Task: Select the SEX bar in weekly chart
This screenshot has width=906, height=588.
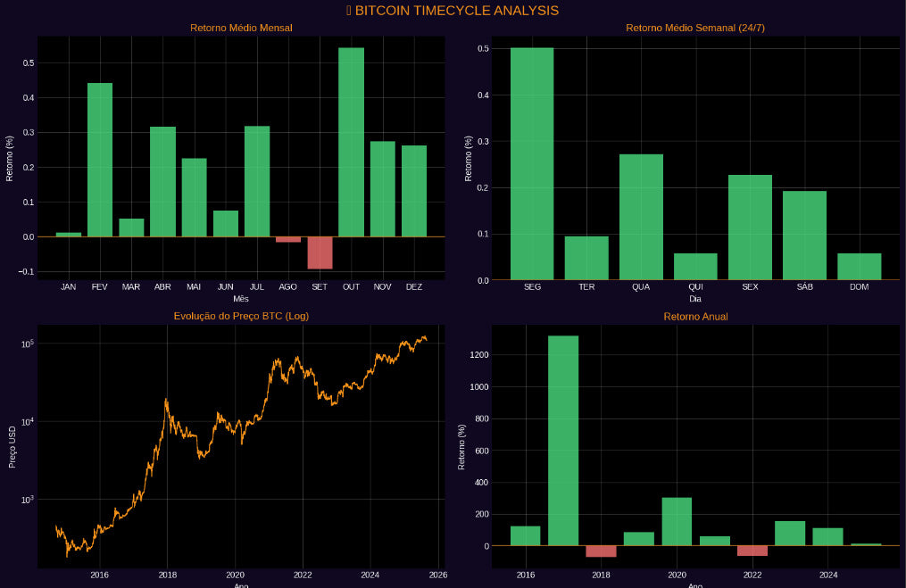Action: click(750, 228)
